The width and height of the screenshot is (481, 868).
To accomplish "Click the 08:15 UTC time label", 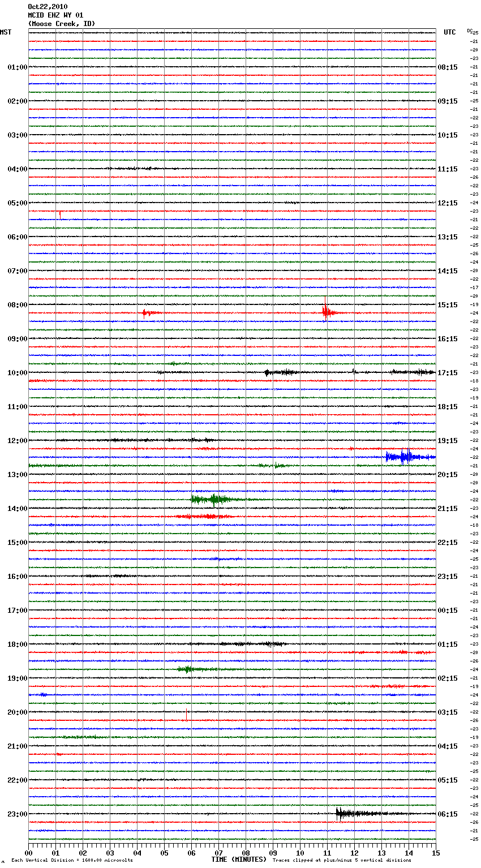I will [x=448, y=67].
